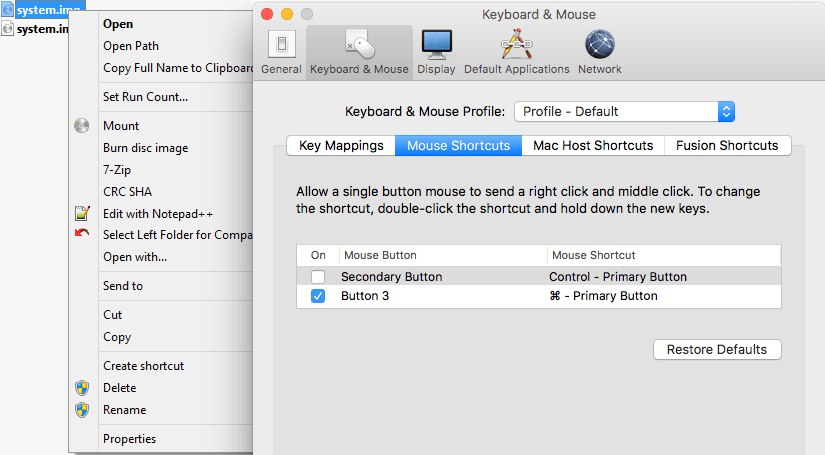Viewport: 825px width, 455px height.
Task: Enable the Secondary Button checkbox
Action: pyautogui.click(x=318, y=277)
